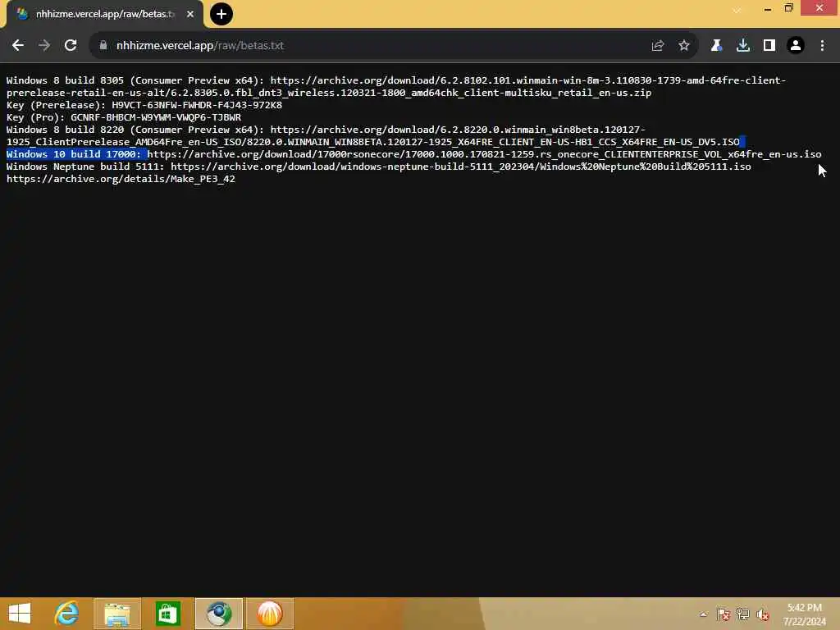Click the line ending in retail_en-us.zip
840x630 pixels.
click(329, 93)
